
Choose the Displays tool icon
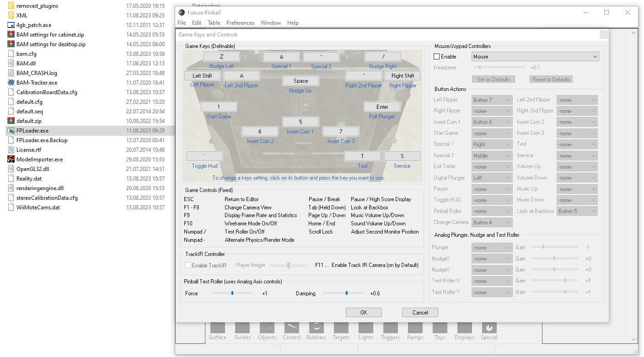[x=465, y=327]
